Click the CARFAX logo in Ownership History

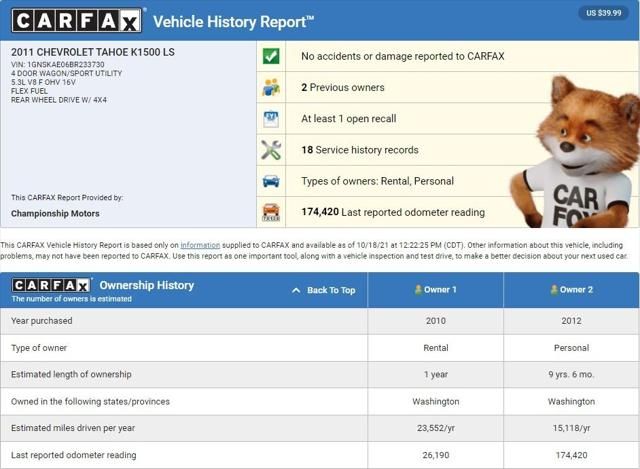click(51, 285)
